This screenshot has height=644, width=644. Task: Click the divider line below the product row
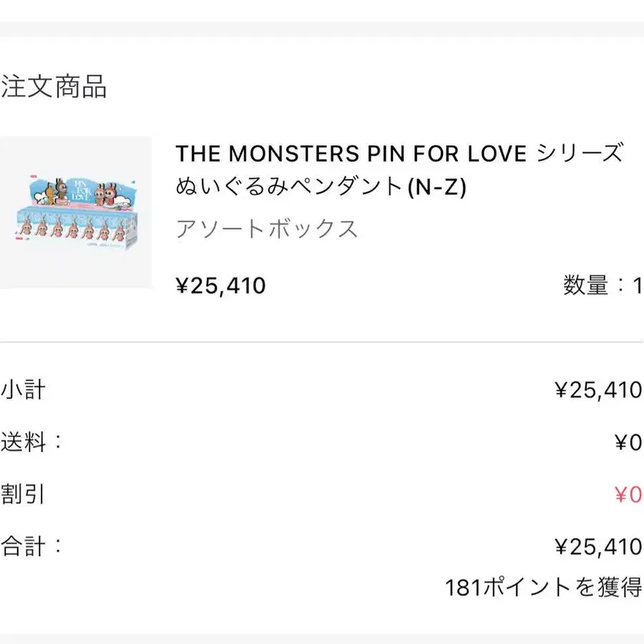pyautogui.click(x=322, y=342)
